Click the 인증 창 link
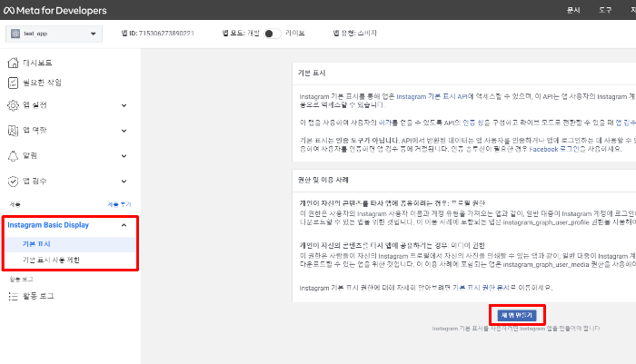The image size is (636, 364). click(x=473, y=123)
